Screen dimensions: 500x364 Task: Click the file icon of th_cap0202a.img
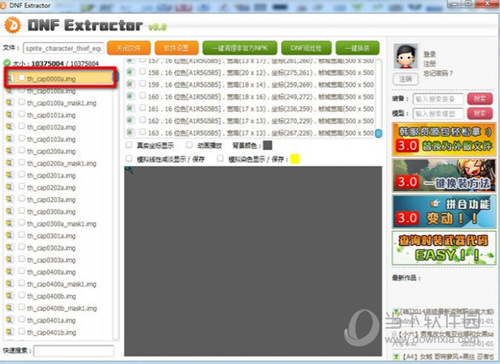(9, 187)
